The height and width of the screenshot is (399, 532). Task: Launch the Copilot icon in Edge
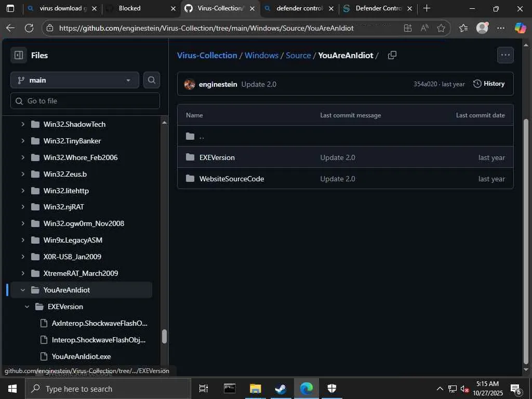520,28
